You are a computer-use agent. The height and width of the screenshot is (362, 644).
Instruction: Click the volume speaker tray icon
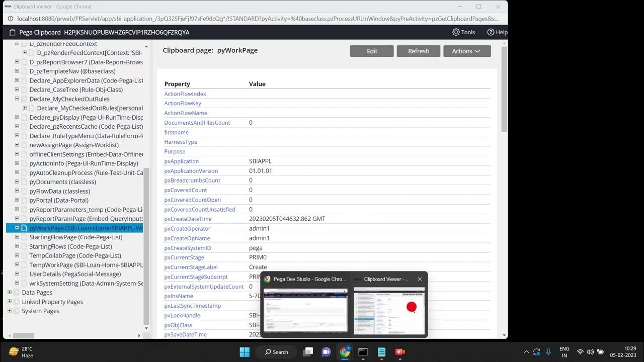point(590,352)
